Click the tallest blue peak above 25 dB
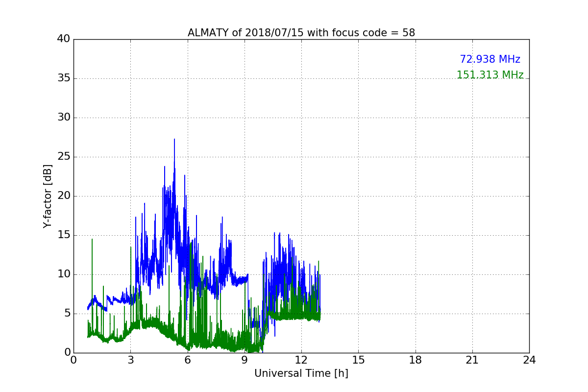This screenshot has height=392, width=588. (174, 141)
